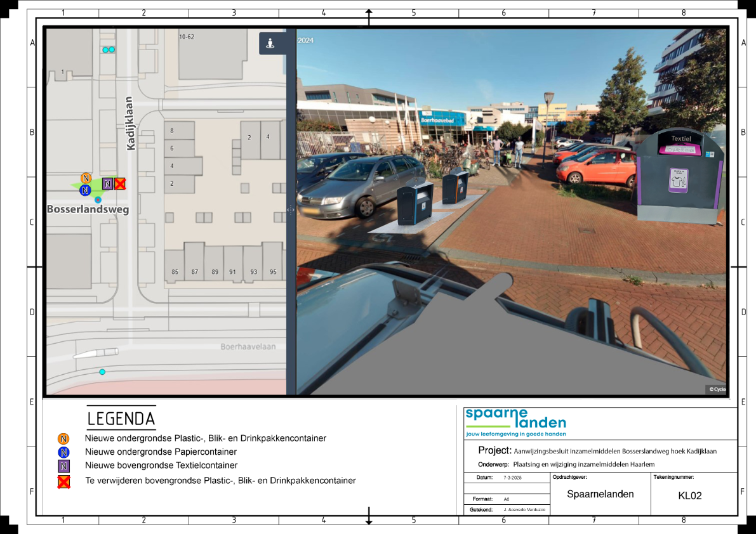Click the KL02 drawing number field

tap(690, 495)
